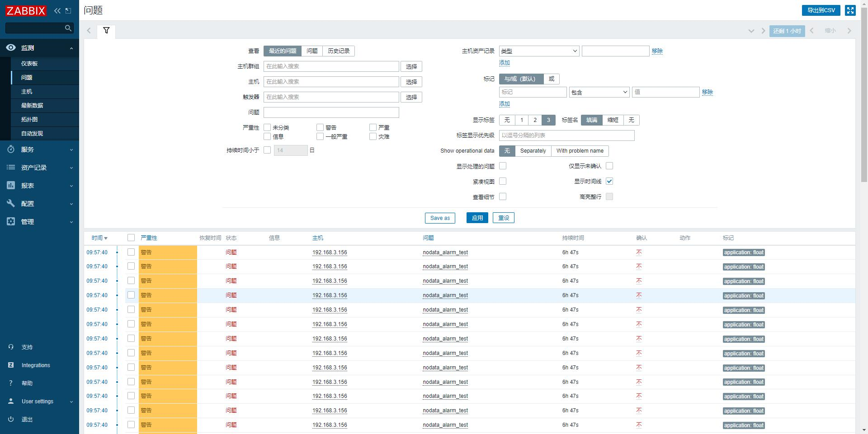This screenshot has width=868, height=434.
Task: Enable 持续时间小于 checkbox
Action: pyautogui.click(x=267, y=150)
